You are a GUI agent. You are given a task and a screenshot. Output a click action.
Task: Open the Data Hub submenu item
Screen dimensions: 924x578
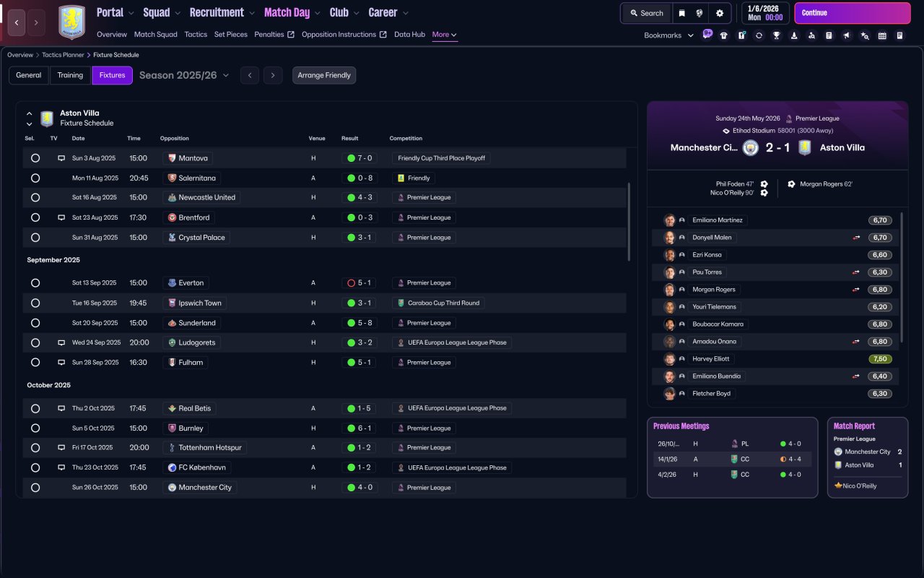409,35
